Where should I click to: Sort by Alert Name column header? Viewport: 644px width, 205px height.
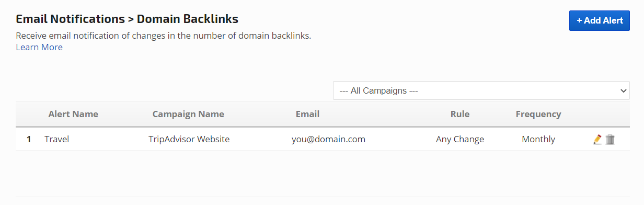(x=73, y=114)
